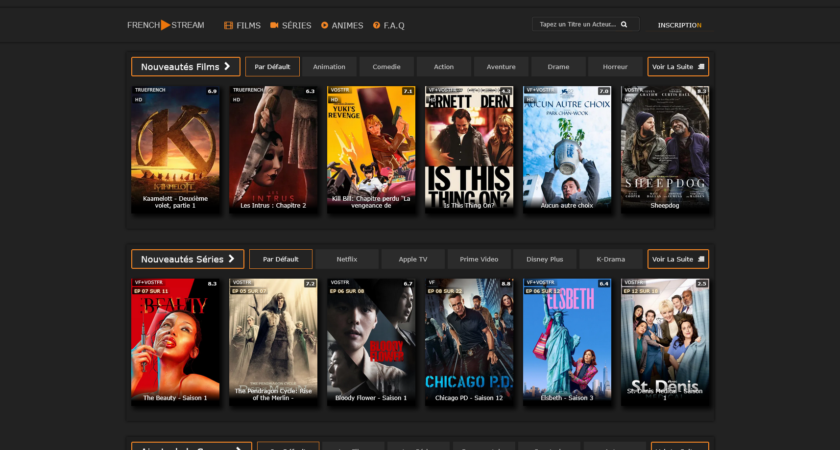
Task: Expand the Nouveautés Films heading chevron
Action: tap(227, 67)
